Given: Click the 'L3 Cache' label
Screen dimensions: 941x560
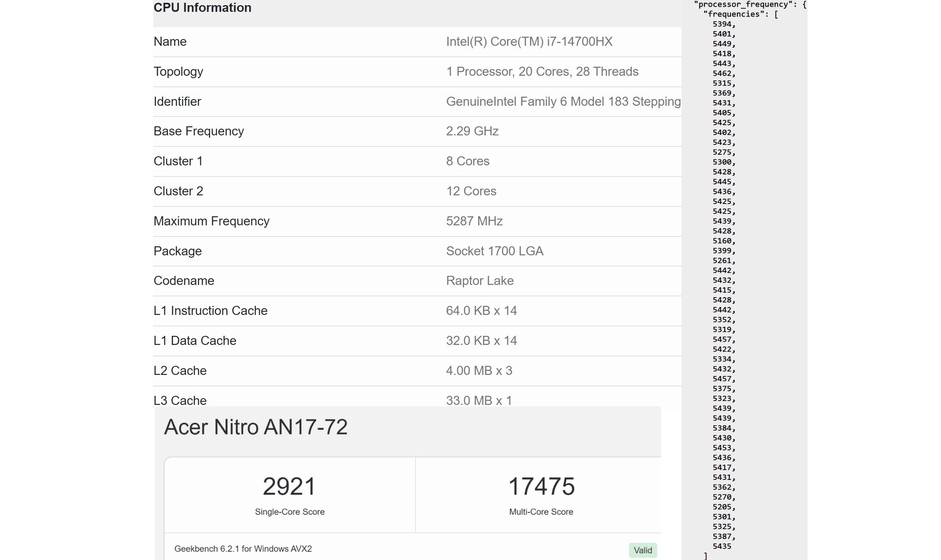Looking at the screenshot, I should (180, 400).
